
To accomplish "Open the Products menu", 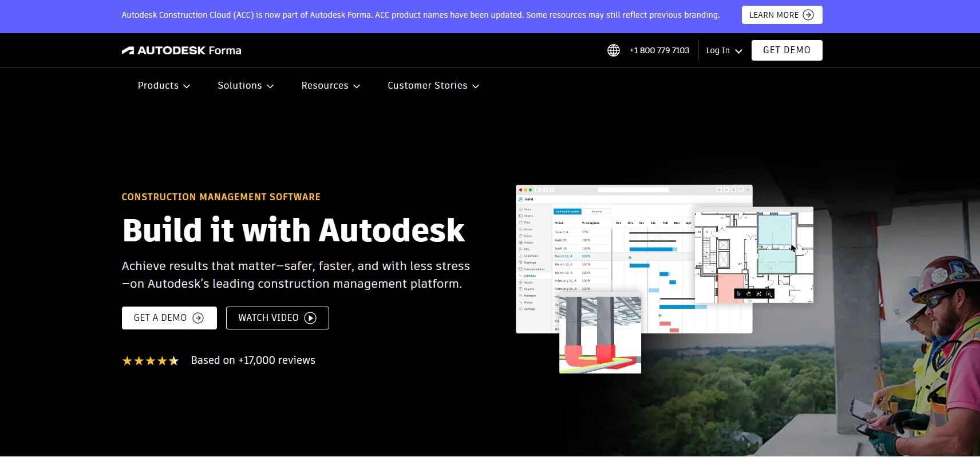I will tap(164, 85).
